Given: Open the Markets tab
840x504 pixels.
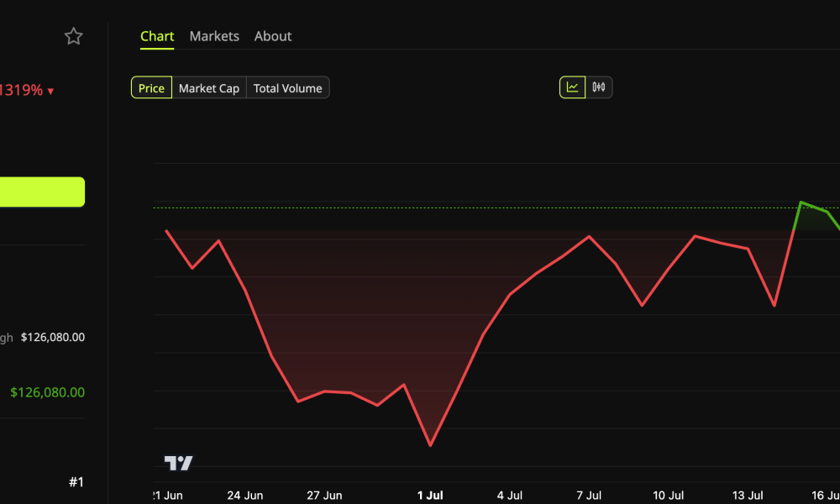Looking at the screenshot, I should click(x=214, y=36).
